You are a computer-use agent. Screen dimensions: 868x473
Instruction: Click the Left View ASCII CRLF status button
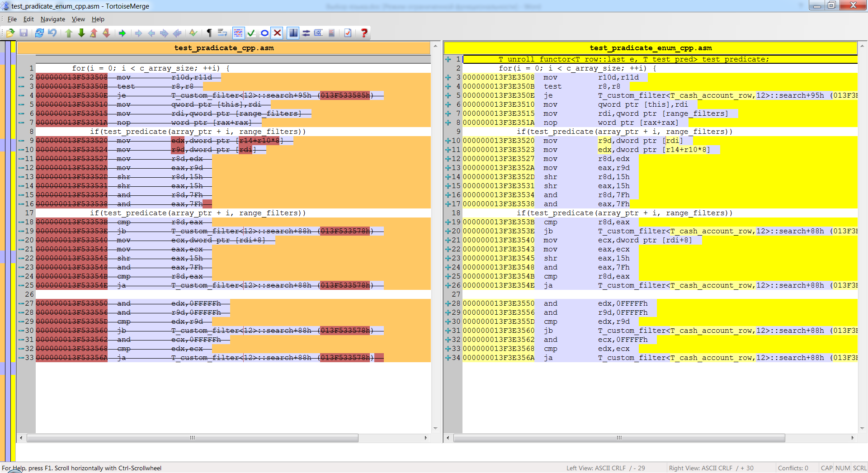[x=607, y=468]
